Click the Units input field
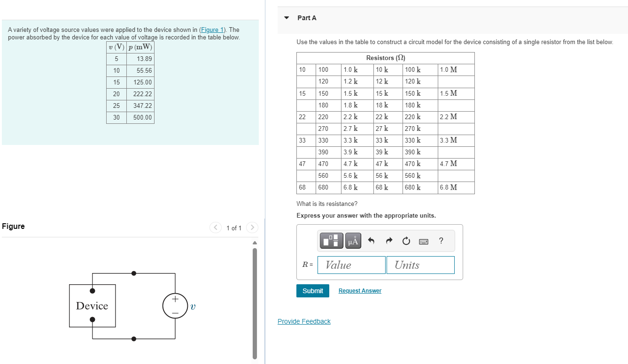The image size is (628, 364). pos(420,265)
